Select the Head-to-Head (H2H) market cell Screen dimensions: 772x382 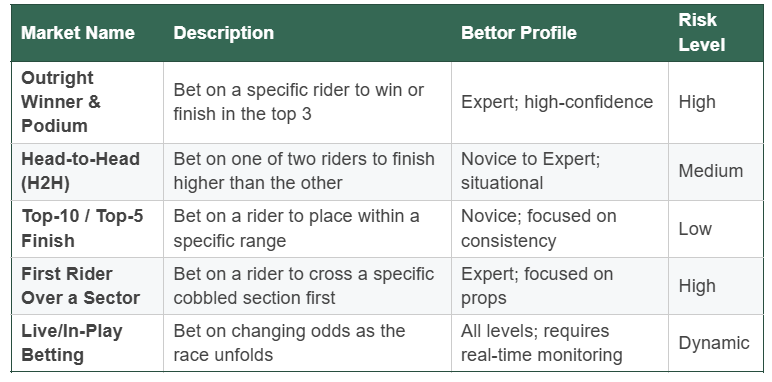click(88, 171)
